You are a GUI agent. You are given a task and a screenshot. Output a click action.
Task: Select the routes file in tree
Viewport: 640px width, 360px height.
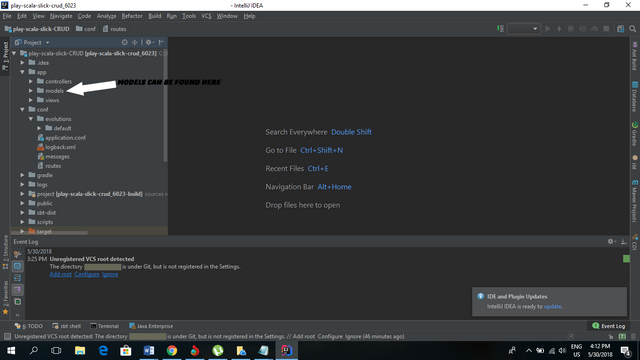(49, 166)
